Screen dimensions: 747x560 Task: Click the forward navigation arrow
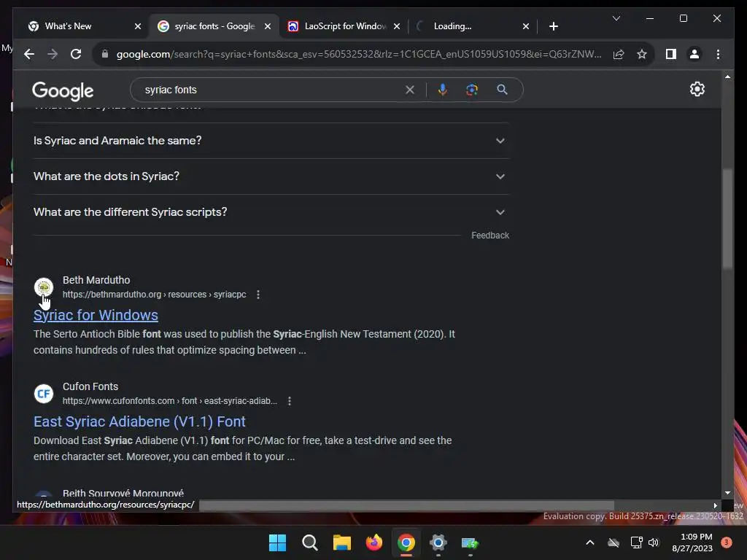pos(53,54)
